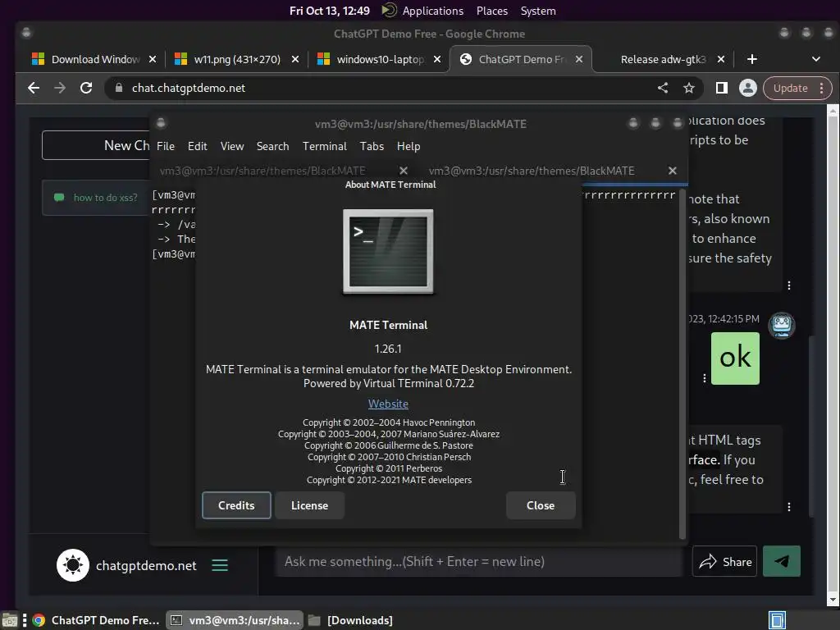Open the License button in About dialog
This screenshot has width=840, height=630.
(x=309, y=505)
